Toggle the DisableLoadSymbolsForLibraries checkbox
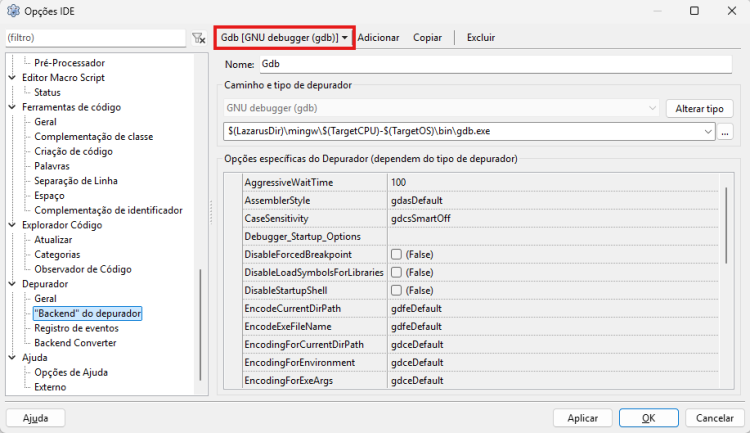Image resolution: width=750 pixels, height=433 pixels. [x=396, y=272]
